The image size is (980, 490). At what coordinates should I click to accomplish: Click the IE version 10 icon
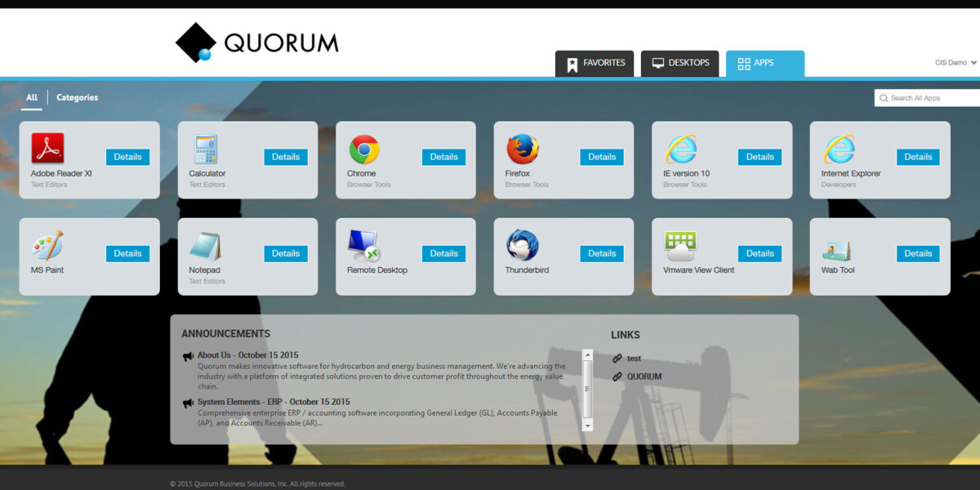pyautogui.click(x=680, y=149)
